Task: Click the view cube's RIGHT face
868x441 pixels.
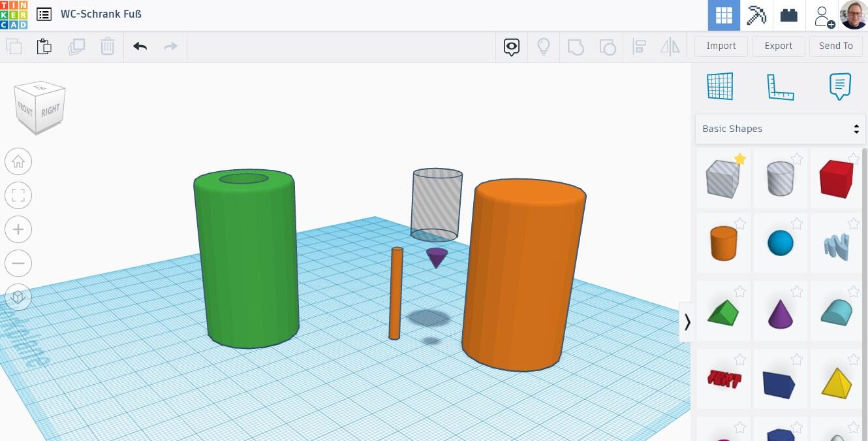Action: (x=51, y=110)
